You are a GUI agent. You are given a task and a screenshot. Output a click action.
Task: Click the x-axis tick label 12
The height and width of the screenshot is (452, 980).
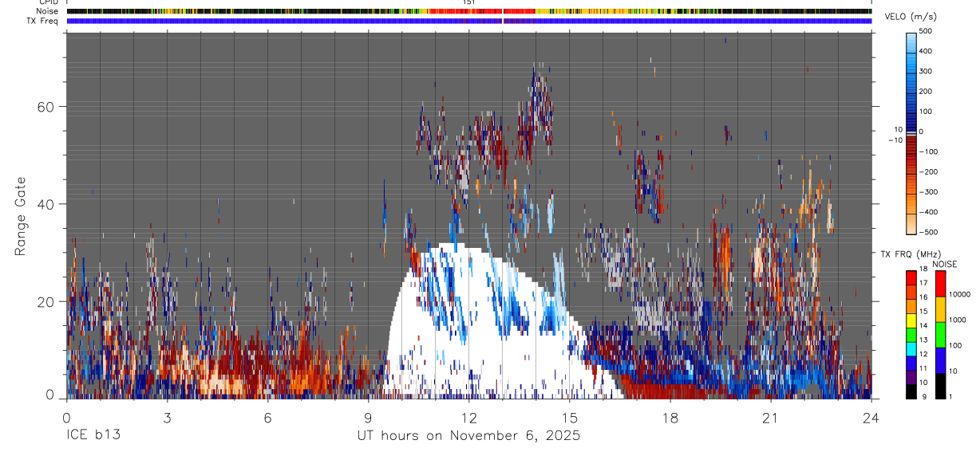(x=469, y=418)
